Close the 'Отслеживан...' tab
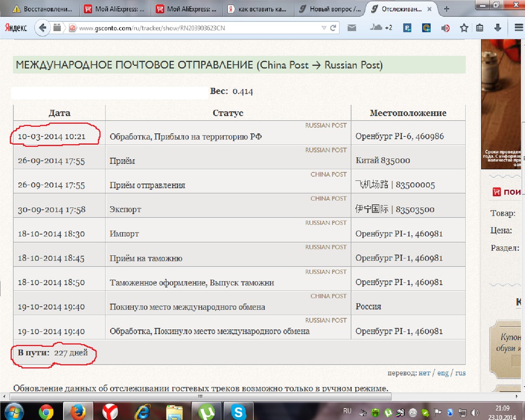The width and height of the screenshot is (525, 420). point(431,9)
